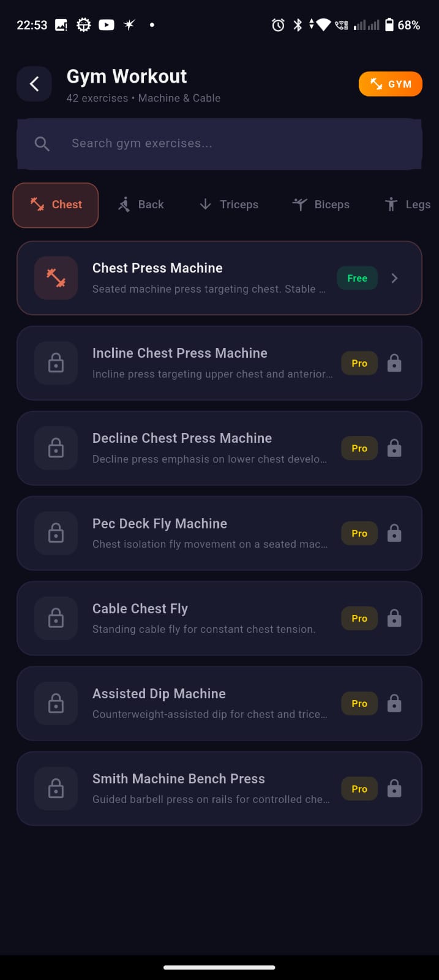Image resolution: width=439 pixels, height=980 pixels.
Task: Select the Chest category tab
Action: tap(56, 205)
